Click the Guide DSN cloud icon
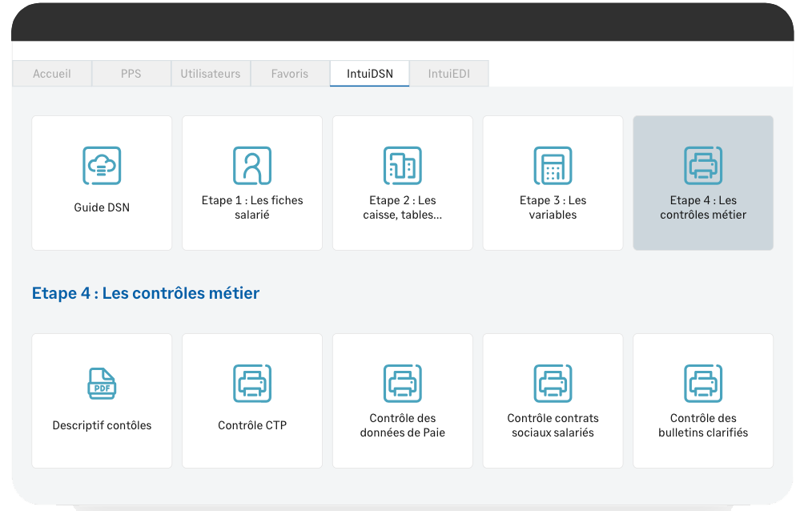Screen dimensions: 812x511 click(102, 166)
